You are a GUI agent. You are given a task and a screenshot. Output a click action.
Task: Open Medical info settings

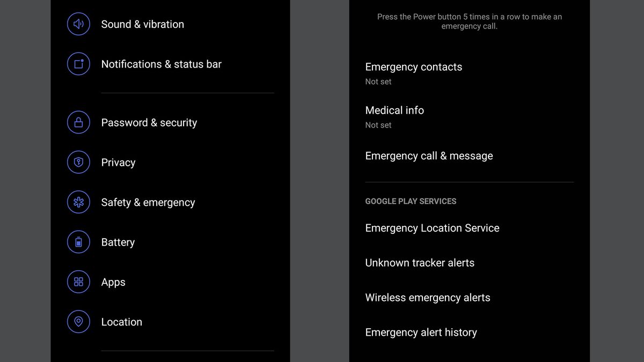(x=394, y=110)
